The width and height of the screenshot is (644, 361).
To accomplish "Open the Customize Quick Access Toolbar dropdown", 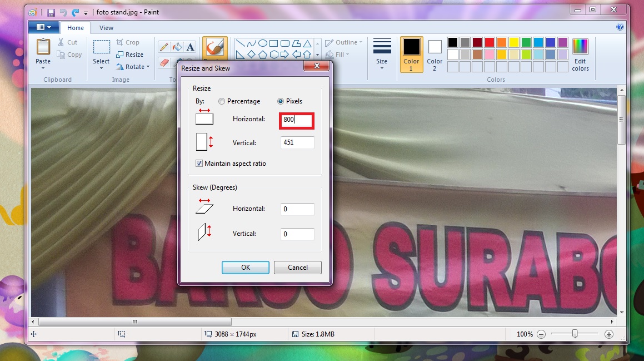I will pos(86,13).
